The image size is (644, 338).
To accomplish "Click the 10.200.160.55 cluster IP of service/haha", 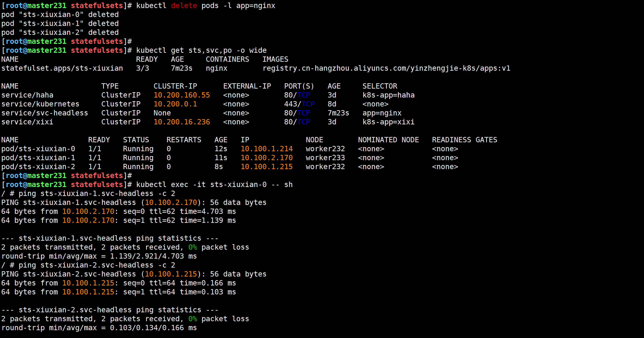I will [181, 95].
